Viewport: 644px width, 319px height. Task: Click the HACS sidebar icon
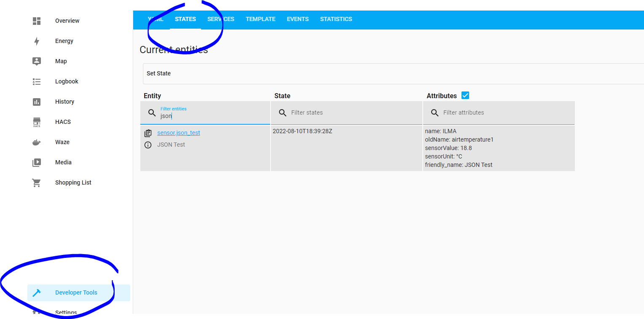(x=36, y=121)
